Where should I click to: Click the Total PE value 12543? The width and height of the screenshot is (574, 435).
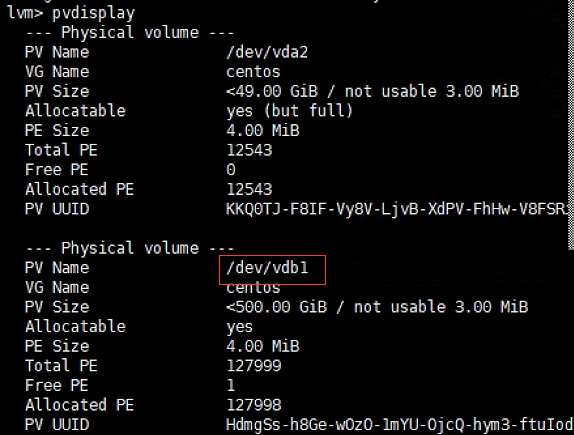pos(249,150)
